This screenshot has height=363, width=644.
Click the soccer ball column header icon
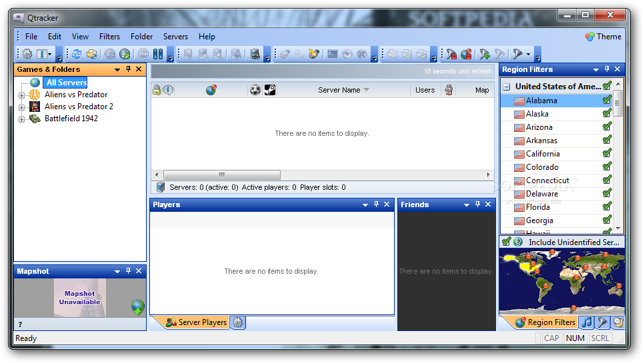coord(255,90)
